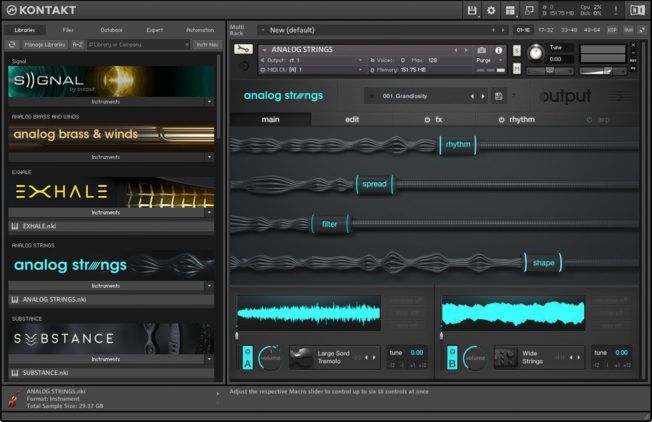The width and height of the screenshot is (652, 422).
Task: Expand analog brass & winds Instruments dropdown
Action: pyautogui.click(x=210, y=157)
